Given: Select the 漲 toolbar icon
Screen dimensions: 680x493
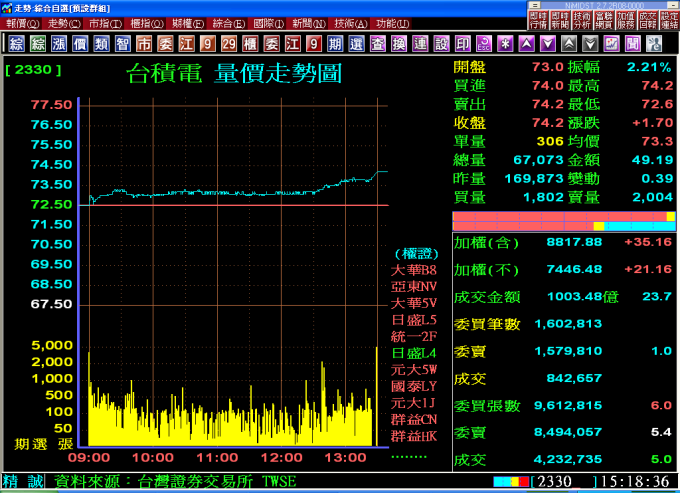Looking at the screenshot, I should click(59, 43).
